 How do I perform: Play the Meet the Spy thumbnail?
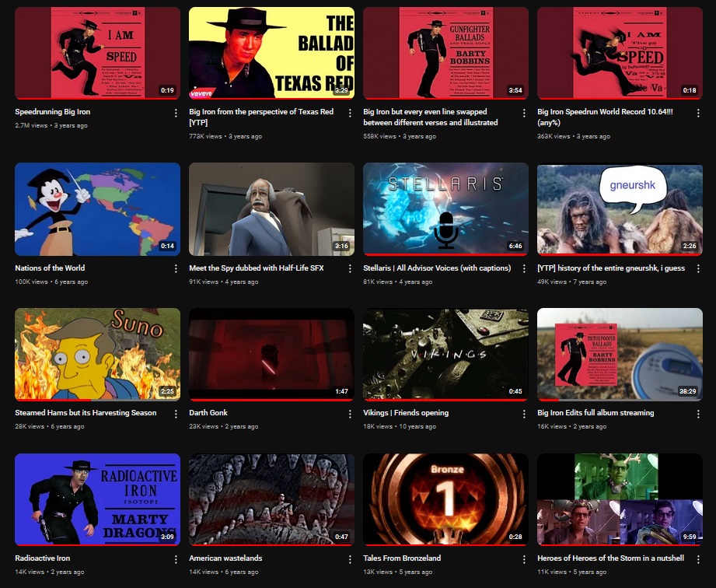point(271,208)
